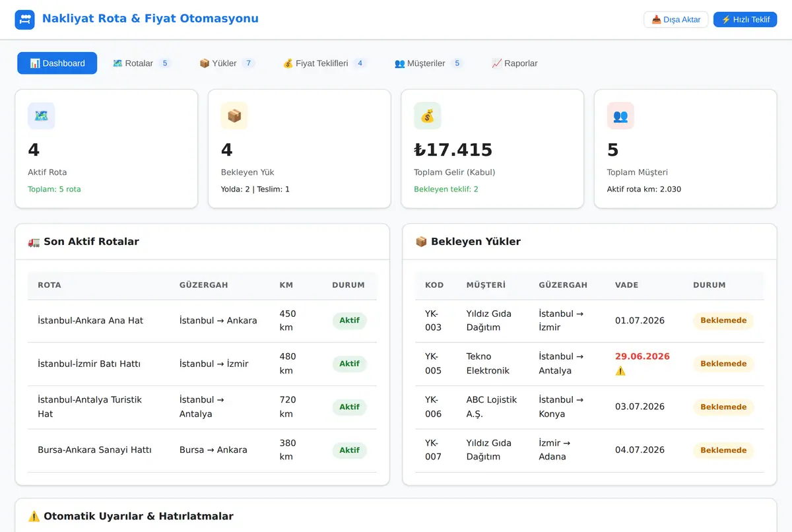Click load code YK-003
This screenshot has height=532, width=792.
pos(434,321)
